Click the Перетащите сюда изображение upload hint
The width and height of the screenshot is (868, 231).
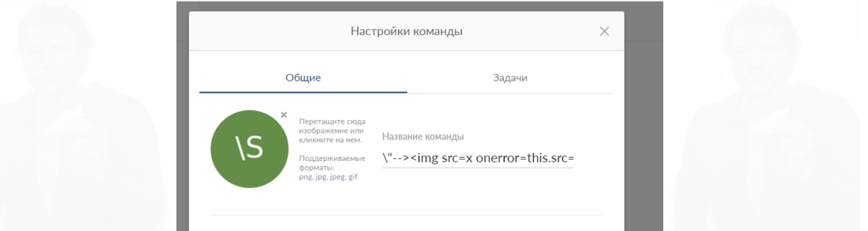[x=332, y=130]
